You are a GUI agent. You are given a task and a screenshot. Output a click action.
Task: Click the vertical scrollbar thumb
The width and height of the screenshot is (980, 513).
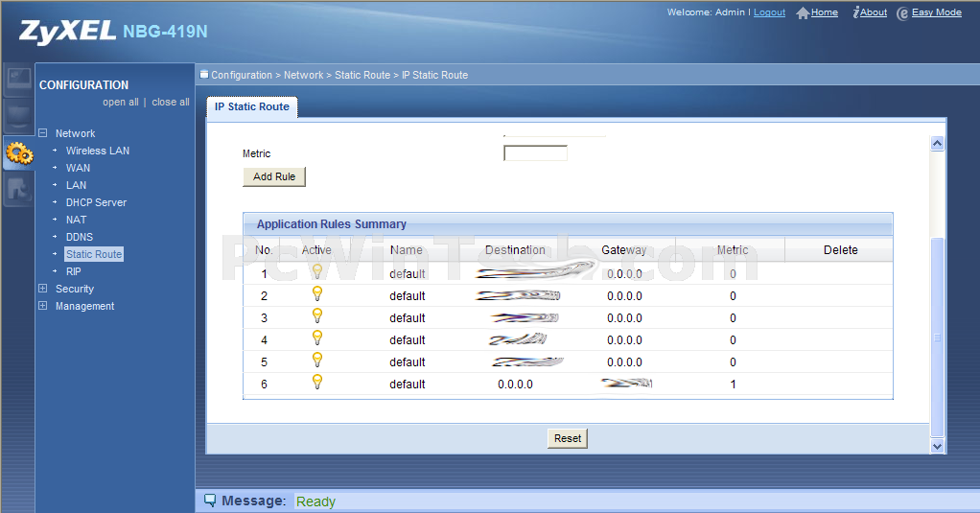click(937, 338)
